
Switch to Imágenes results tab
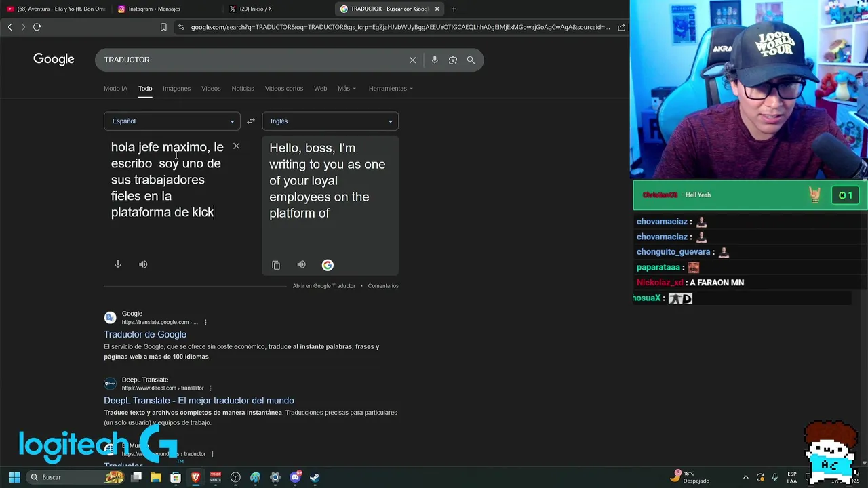pyautogui.click(x=176, y=89)
